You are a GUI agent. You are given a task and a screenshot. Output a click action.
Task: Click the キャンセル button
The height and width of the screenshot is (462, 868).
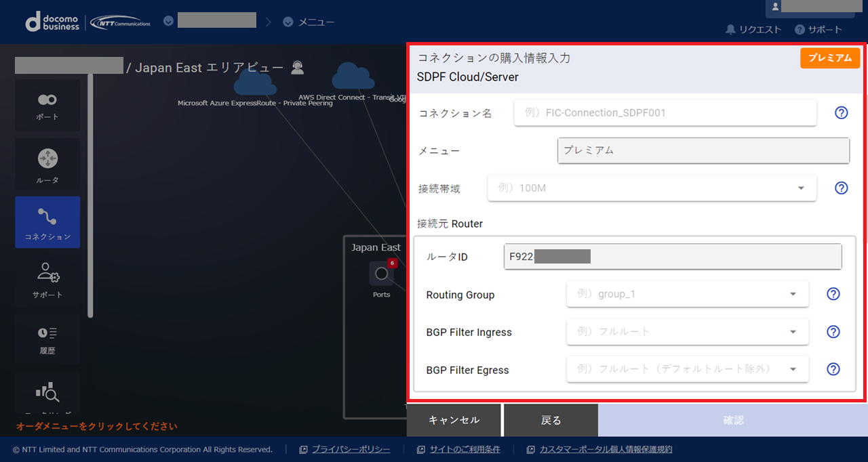(x=454, y=420)
